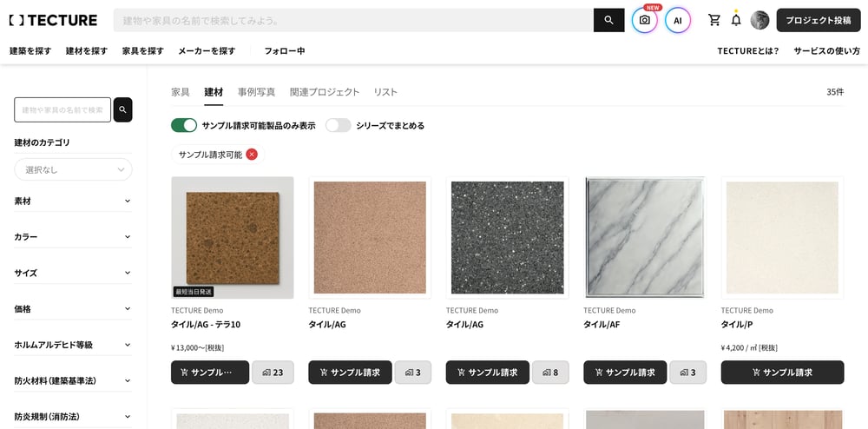Open the 8 projects count for dark タイル/AG
This screenshot has height=429, width=868.
tap(550, 373)
